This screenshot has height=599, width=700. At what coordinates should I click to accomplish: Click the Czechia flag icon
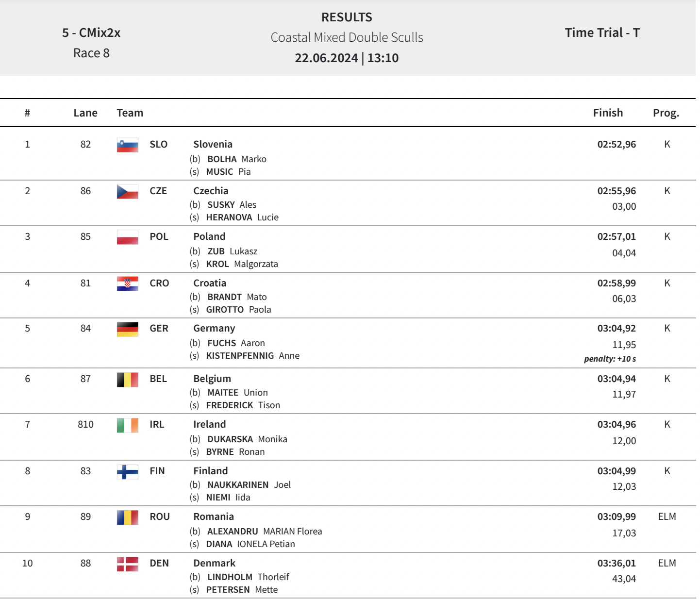[127, 191]
